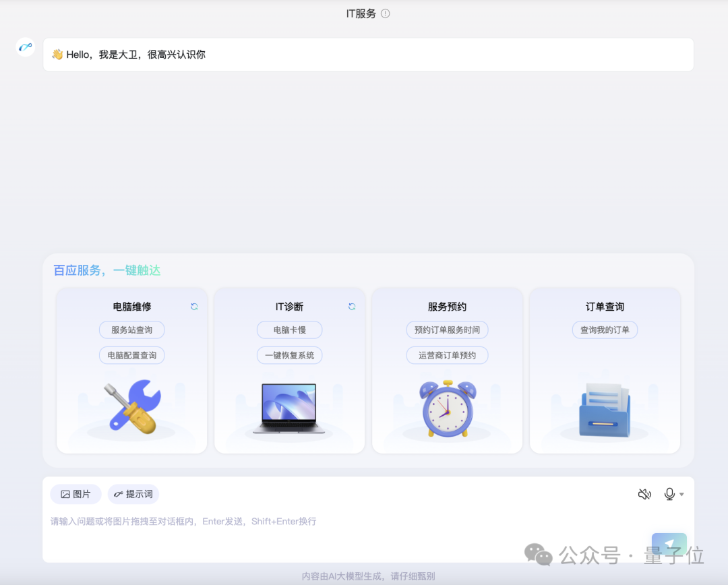
Task: Click 电脑配置查询 button
Action: click(131, 355)
